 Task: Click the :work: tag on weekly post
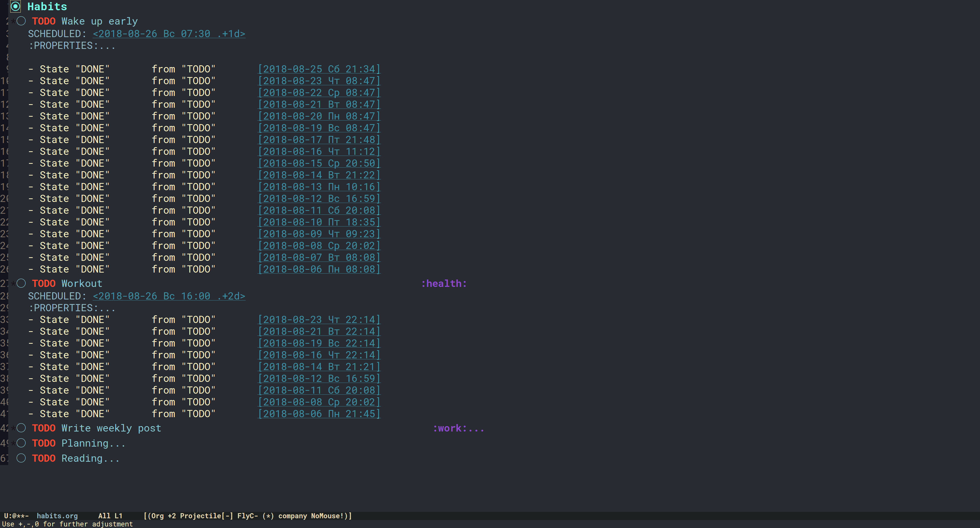450,428
